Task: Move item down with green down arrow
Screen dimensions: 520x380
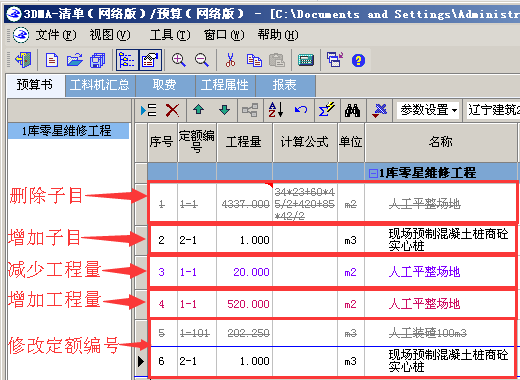Action: pyautogui.click(x=224, y=110)
